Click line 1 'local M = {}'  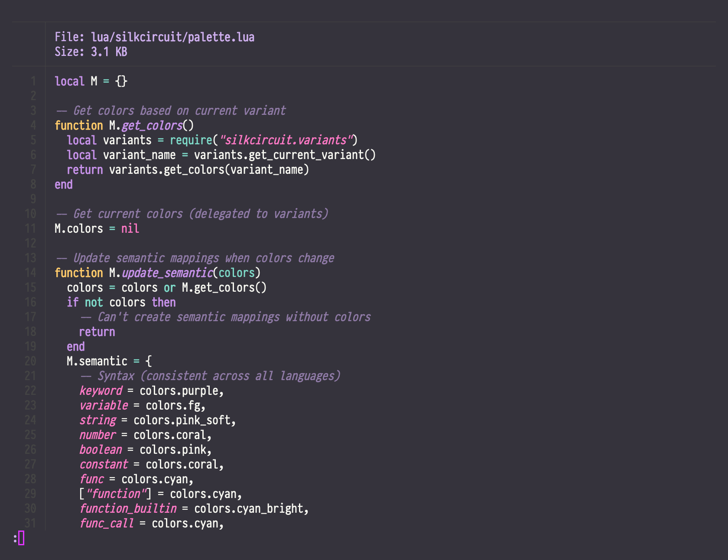[x=91, y=81]
